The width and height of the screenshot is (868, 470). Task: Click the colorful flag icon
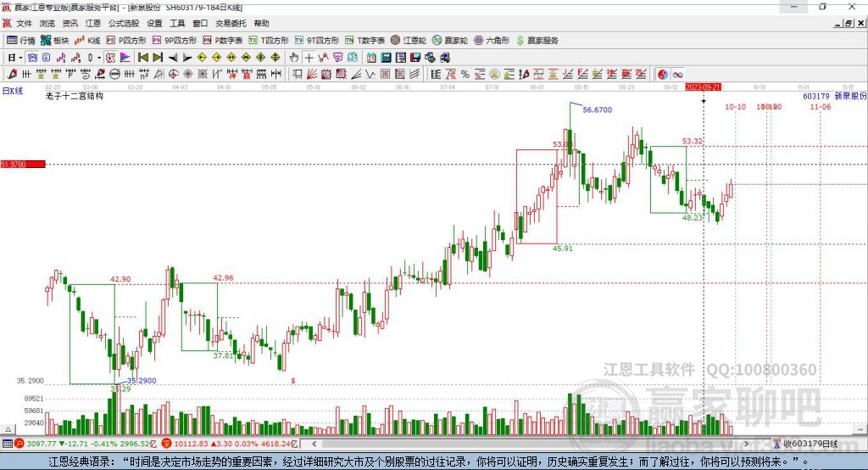(x=125, y=58)
